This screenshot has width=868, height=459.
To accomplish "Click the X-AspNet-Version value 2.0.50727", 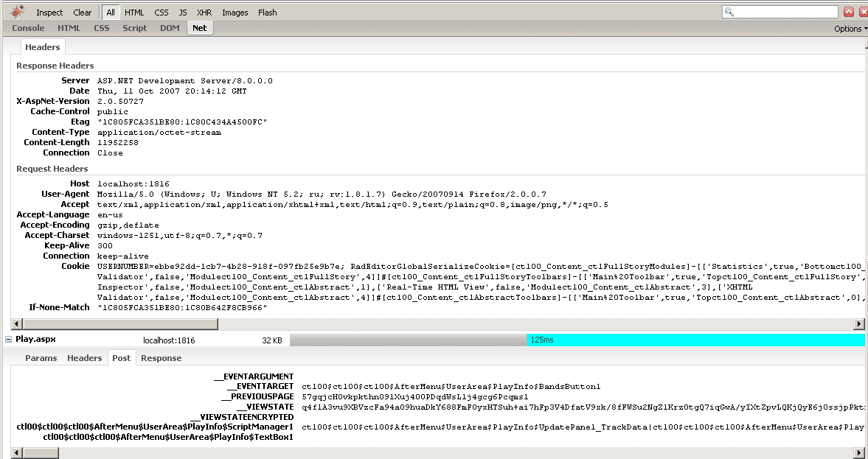I will 121,102.
